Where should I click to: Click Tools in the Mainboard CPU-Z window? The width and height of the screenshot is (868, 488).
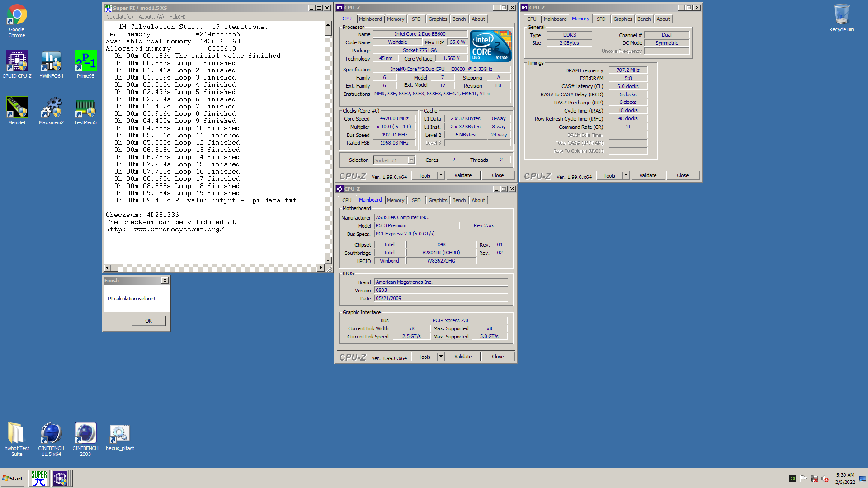(425, 357)
